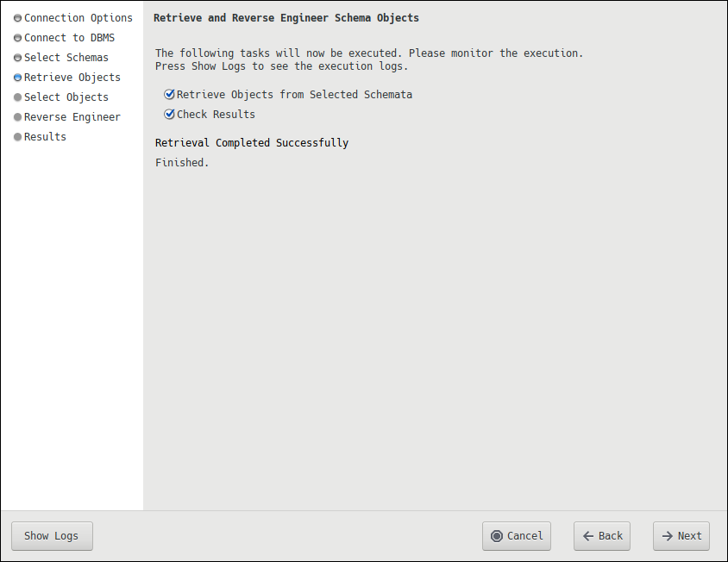Click the Connection Options step bullet icon

point(17,18)
